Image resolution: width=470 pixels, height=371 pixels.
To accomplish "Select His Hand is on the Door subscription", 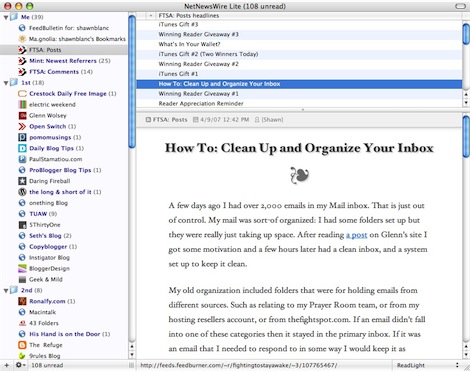I will [65, 334].
